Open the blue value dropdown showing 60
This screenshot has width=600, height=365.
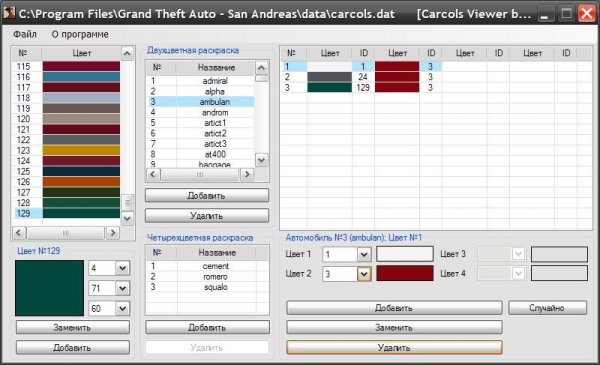tap(122, 308)
